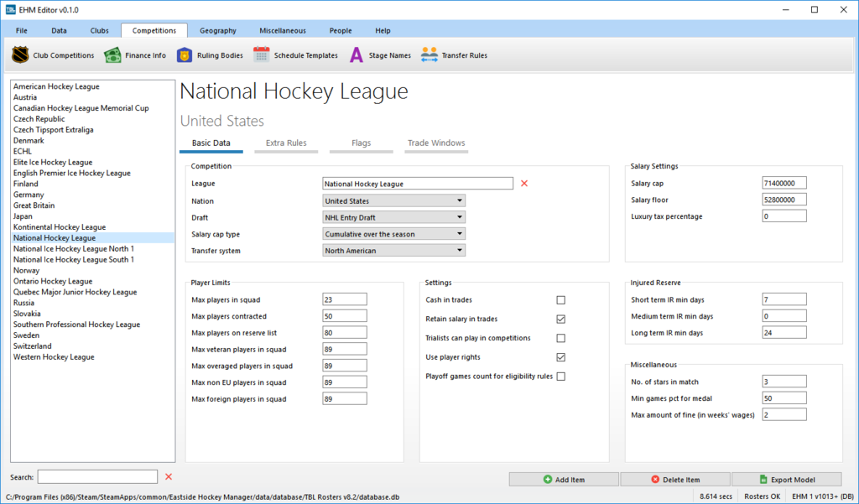
Task: Open the Data menu tab
Action: coord(60,31)
